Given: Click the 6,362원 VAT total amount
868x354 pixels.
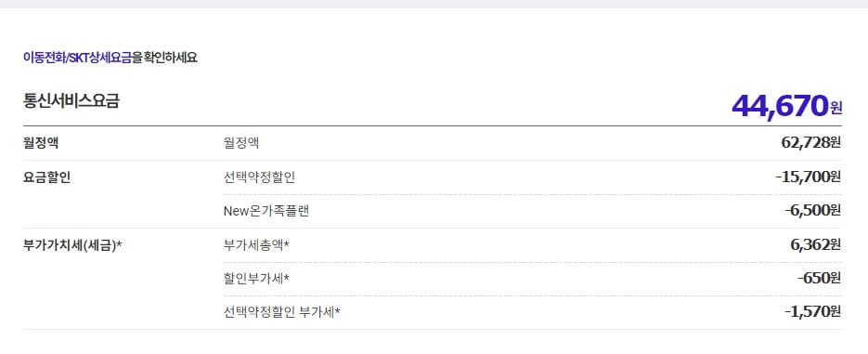Looking at the screenshot, I should coord(816,244).
